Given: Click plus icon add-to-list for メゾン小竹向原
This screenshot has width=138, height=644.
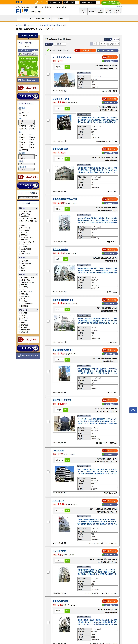Looking at the screenshot, I should [110, 555].
